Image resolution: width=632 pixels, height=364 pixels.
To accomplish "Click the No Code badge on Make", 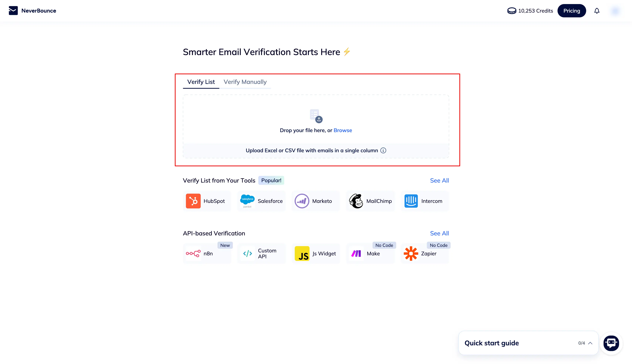I will tap(384, 245).
